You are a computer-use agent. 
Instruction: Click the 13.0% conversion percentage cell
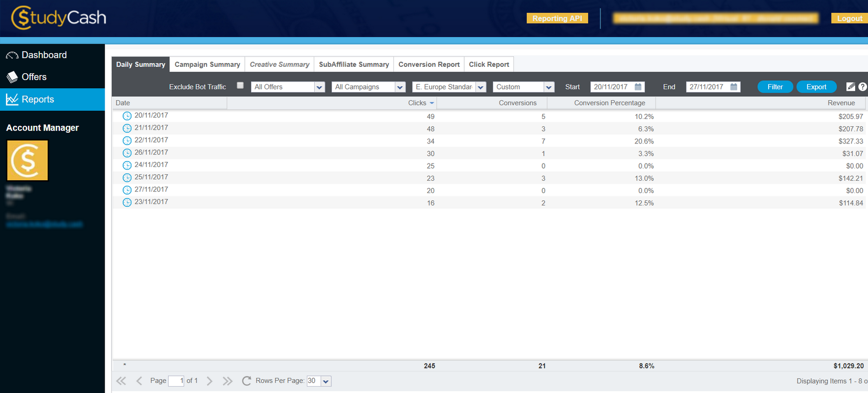(644, 178)
